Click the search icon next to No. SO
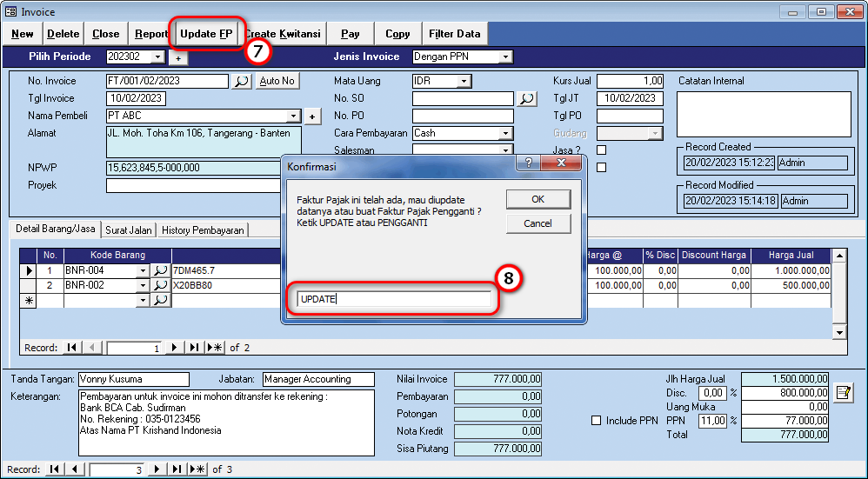The image size is (868, 479). [x=527, y=98]
